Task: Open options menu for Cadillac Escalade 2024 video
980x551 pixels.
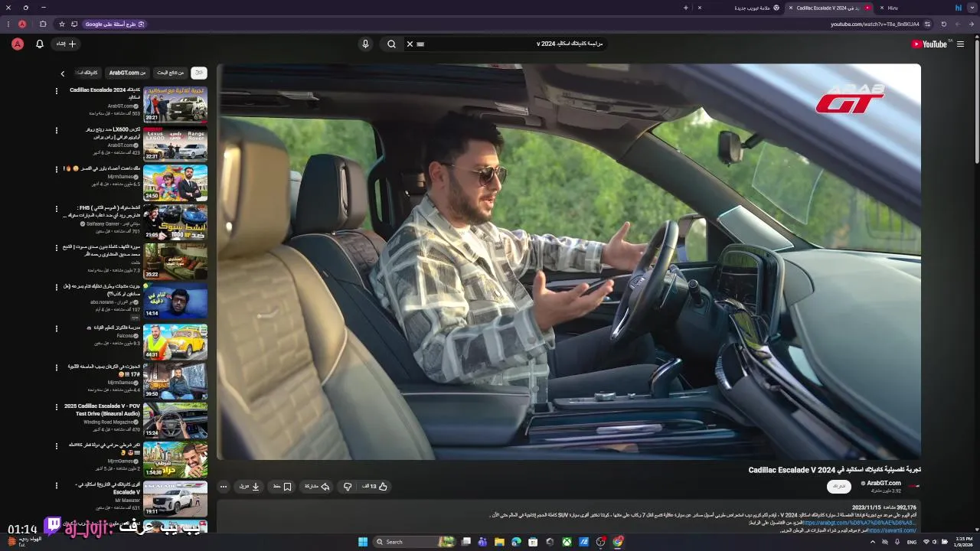Action: point(56,91)
